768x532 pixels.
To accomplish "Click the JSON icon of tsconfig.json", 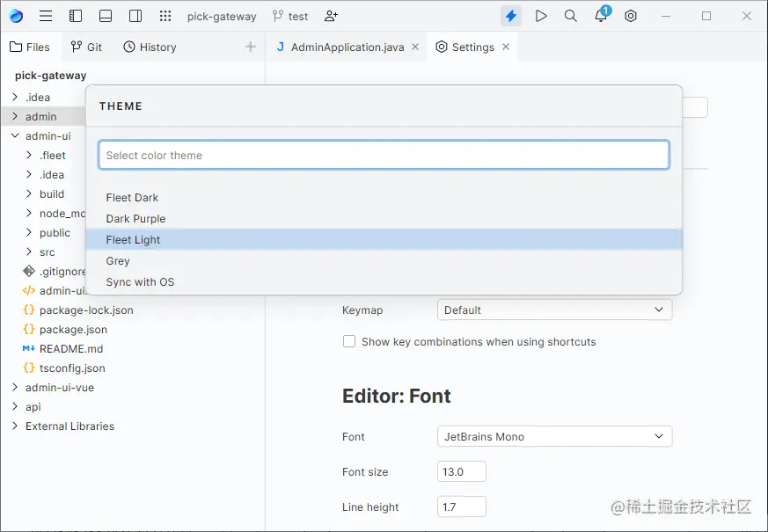I will point(29,368).
